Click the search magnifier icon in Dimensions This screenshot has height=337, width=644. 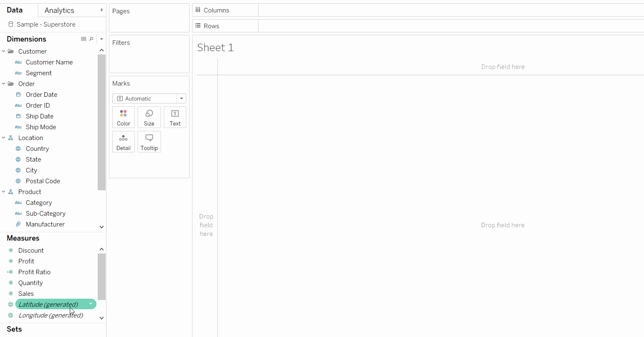91,39
